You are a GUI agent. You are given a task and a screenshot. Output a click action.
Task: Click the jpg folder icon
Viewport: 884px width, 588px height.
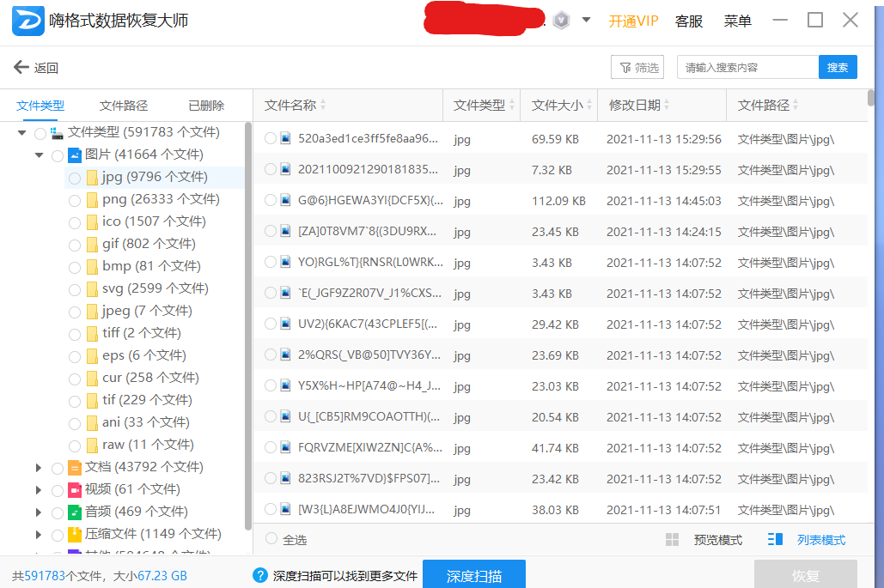[x=93, y=178]
